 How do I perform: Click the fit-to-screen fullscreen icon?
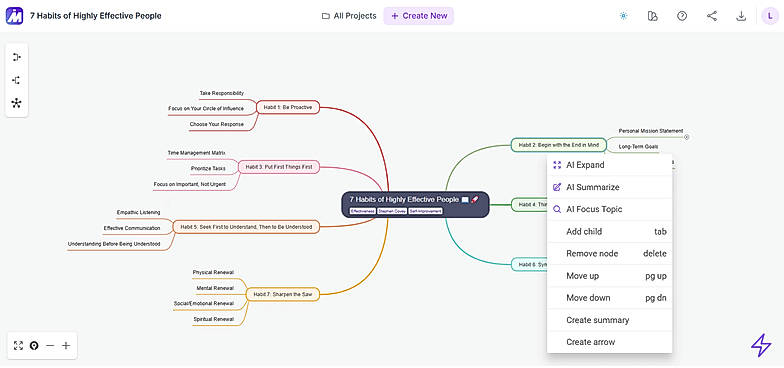point(18,346)
